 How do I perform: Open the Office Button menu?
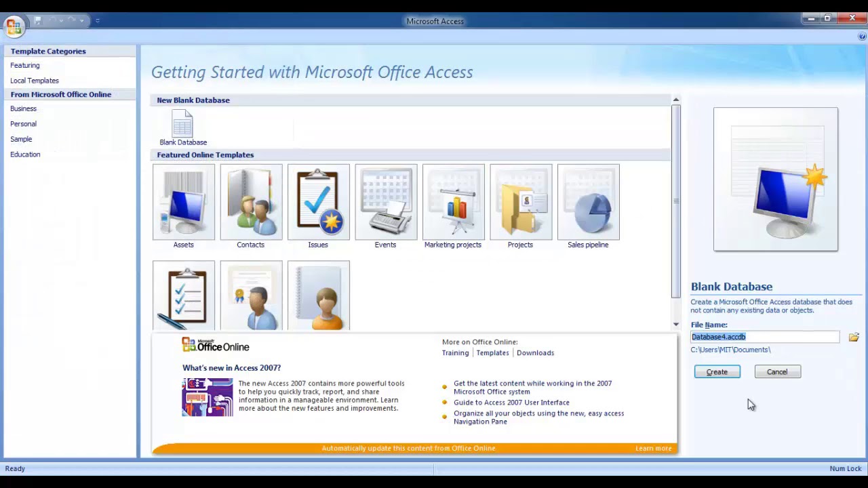point(14,26)
